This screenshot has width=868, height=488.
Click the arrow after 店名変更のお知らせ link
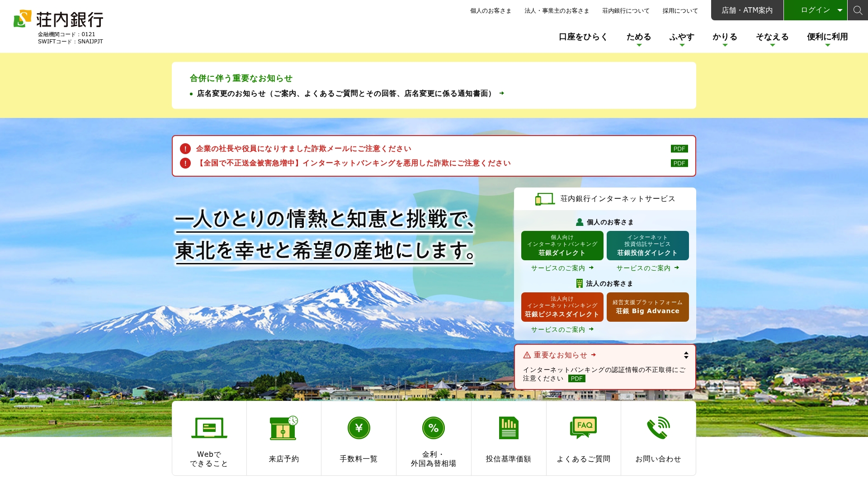[x=501, y=93]
